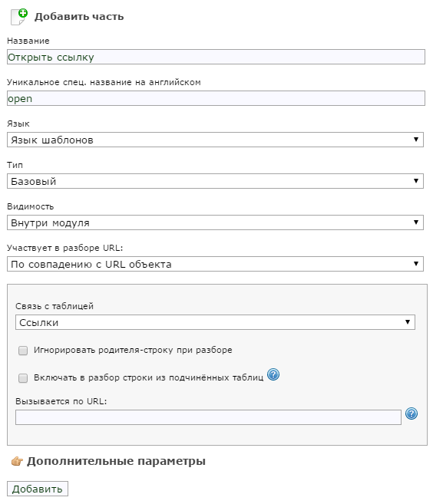
Task: Click the Добавить button
Action: (38, 489)
